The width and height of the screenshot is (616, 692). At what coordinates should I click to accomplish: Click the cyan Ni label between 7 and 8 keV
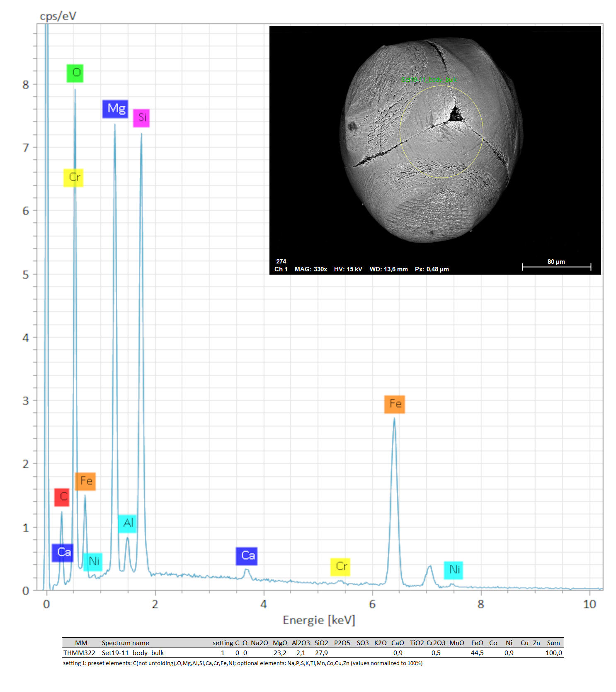453,570
